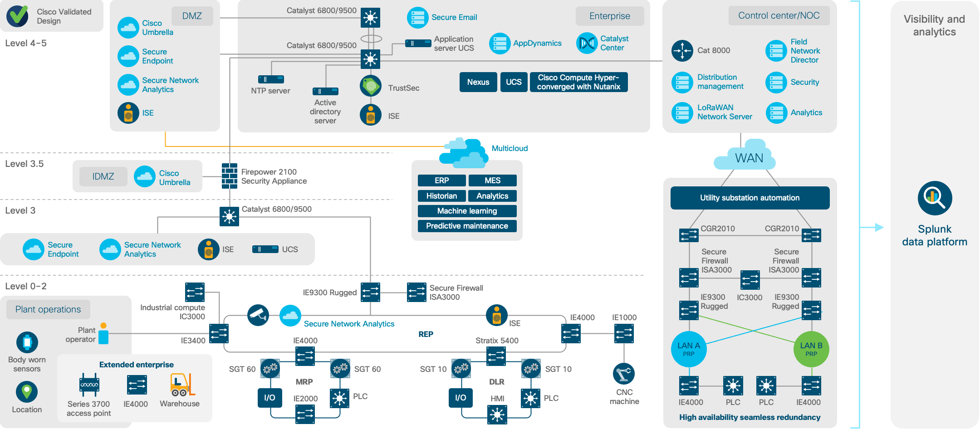Click the Nexus button
The width and height of the screenshot is (980, 429).
478,82
